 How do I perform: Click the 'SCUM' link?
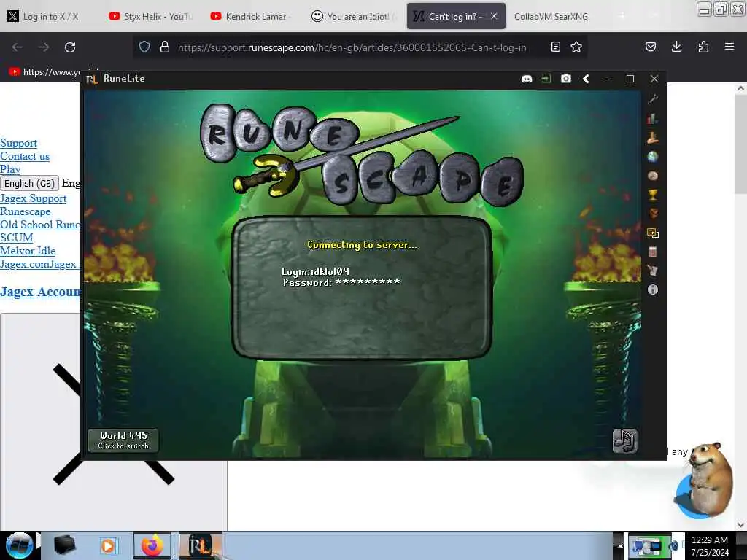pyautogui.click(x=17, y=238)
